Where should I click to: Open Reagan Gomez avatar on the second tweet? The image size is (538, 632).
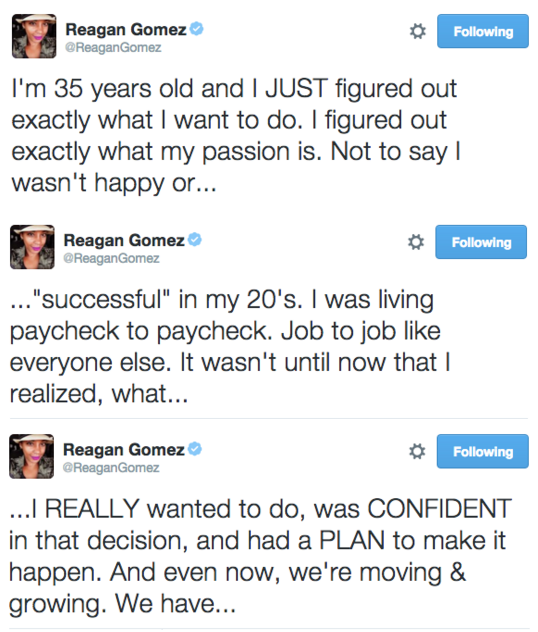[32, 247]
